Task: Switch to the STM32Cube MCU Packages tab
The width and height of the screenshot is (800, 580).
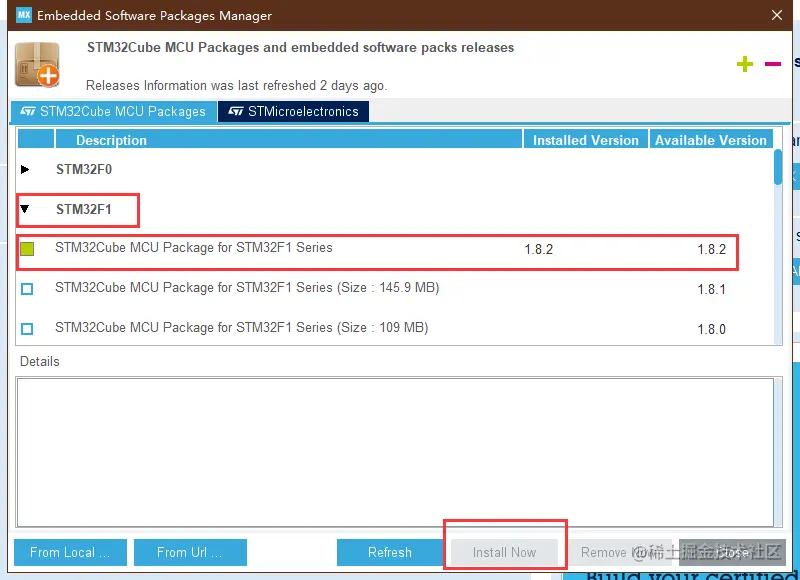Action: click(x=113, y=112)
